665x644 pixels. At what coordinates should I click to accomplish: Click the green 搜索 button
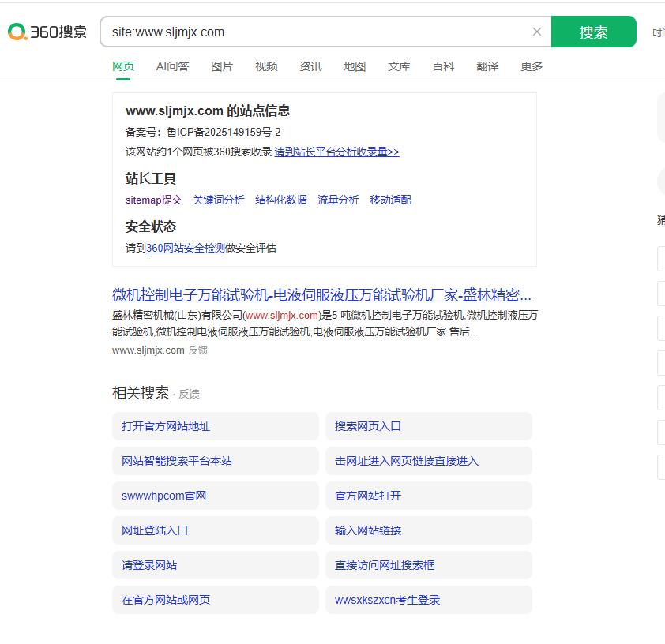point(594,32)
